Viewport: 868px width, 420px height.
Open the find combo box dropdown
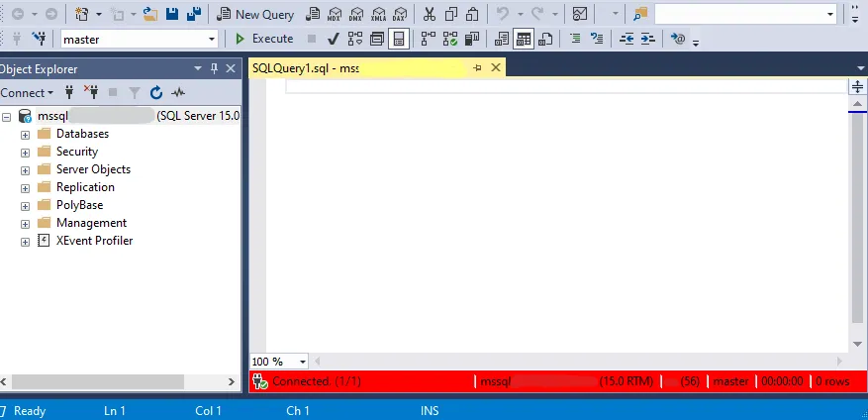830,15
